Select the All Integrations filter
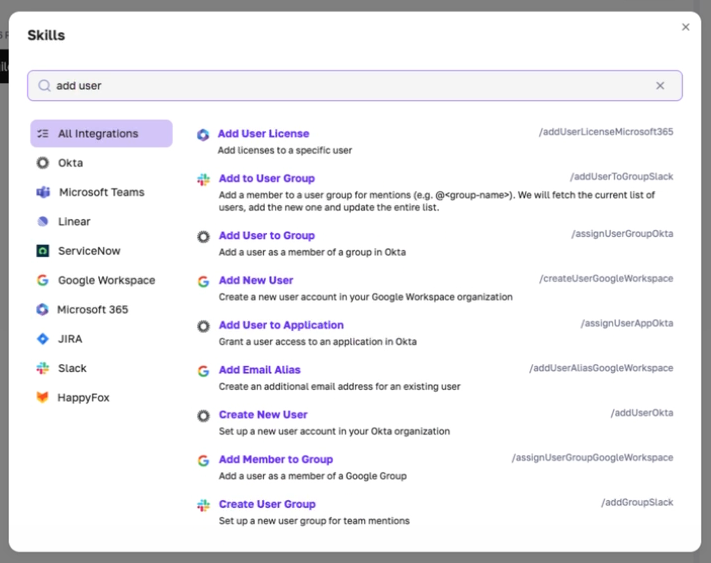The image size is (711, 563). tap(101, 133)
